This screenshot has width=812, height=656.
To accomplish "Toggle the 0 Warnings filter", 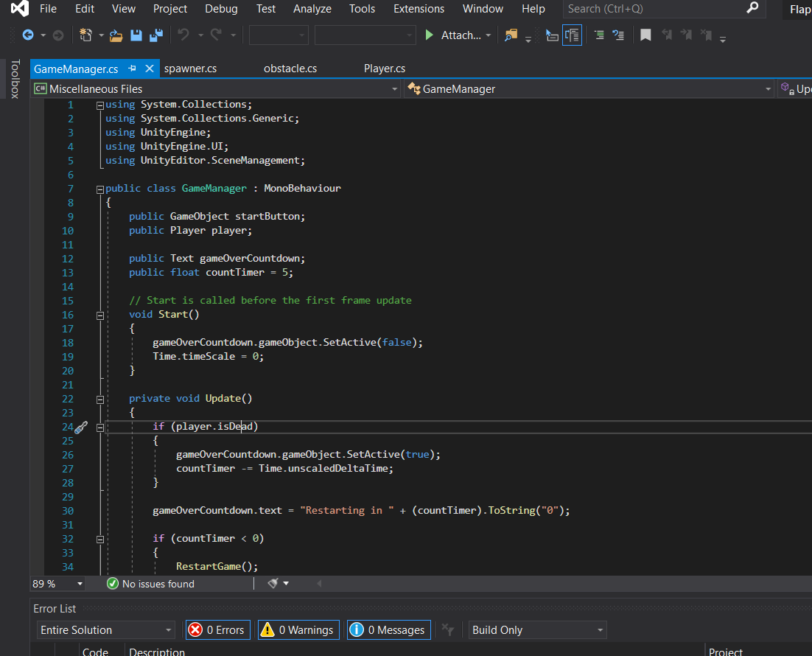I will (298, 629).
